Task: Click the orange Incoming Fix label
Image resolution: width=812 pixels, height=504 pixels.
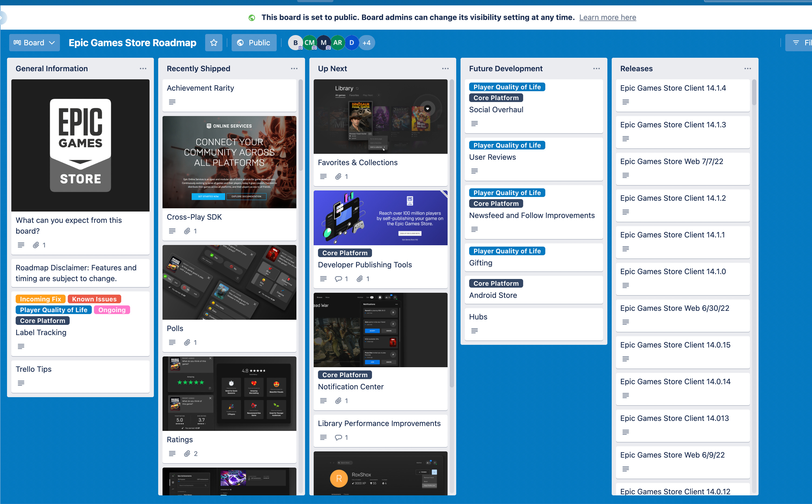Action: [40, 299]
